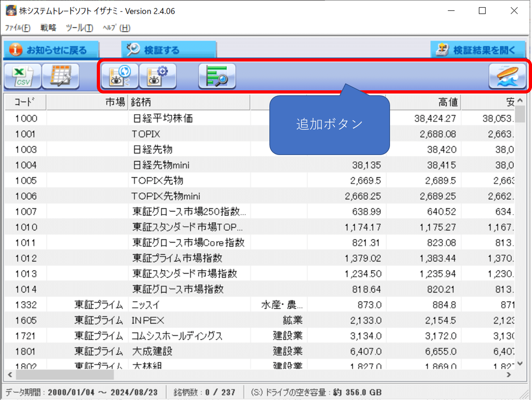Viewport: 532px width, 400px height.
Task: Click the horizontal scrollbar right arrow
Action: pyautogui.click(x=509, y=374)
